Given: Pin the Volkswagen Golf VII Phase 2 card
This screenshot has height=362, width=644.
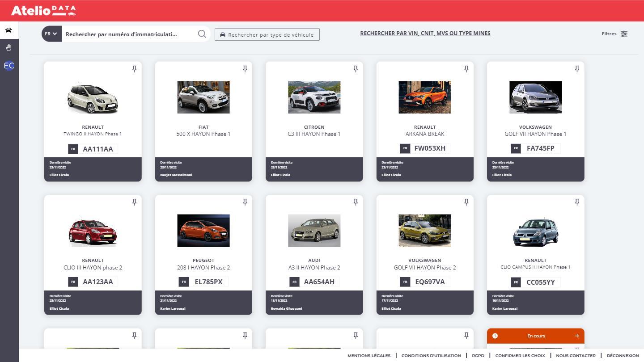Looking at the screenshot, I should (466, 202).
